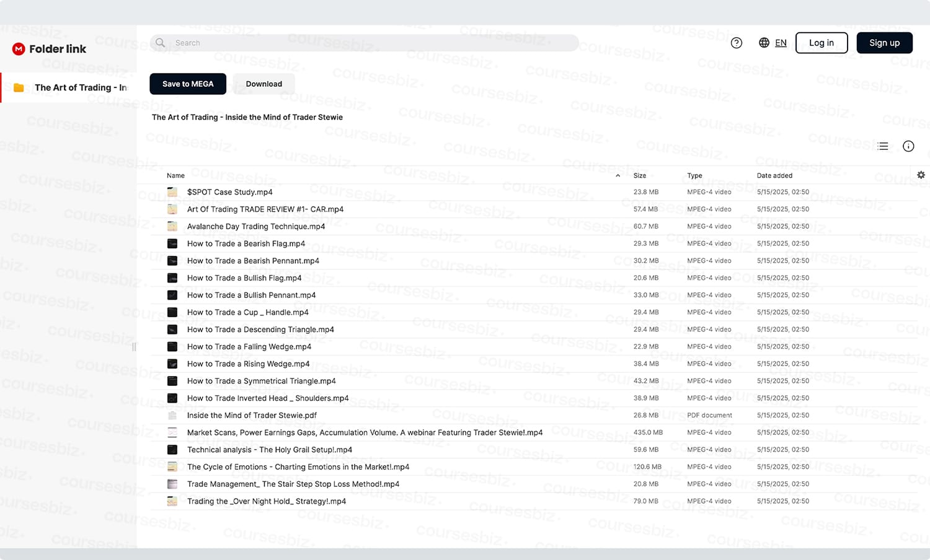Select How to Trade Inverted Head _ Shoulders.mp4
Screen dimensions: 930x560
[x=268, y=398]
